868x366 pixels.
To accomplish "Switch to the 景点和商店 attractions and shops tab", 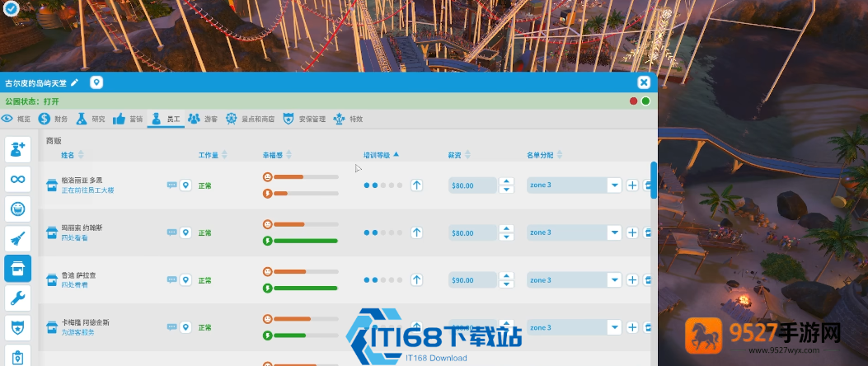I will [x=251, y=119].
